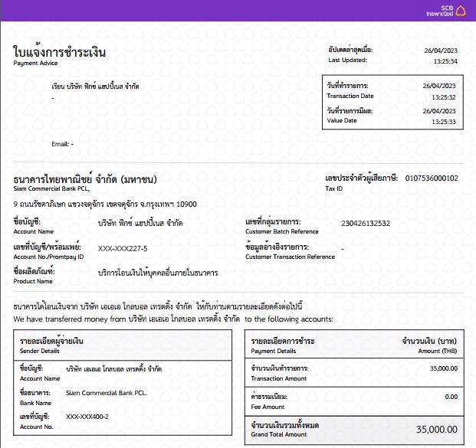The height and width of the screenshot is (448, 476).
Task: Click the 'Sender Details' header
Action: pos(40,351)
